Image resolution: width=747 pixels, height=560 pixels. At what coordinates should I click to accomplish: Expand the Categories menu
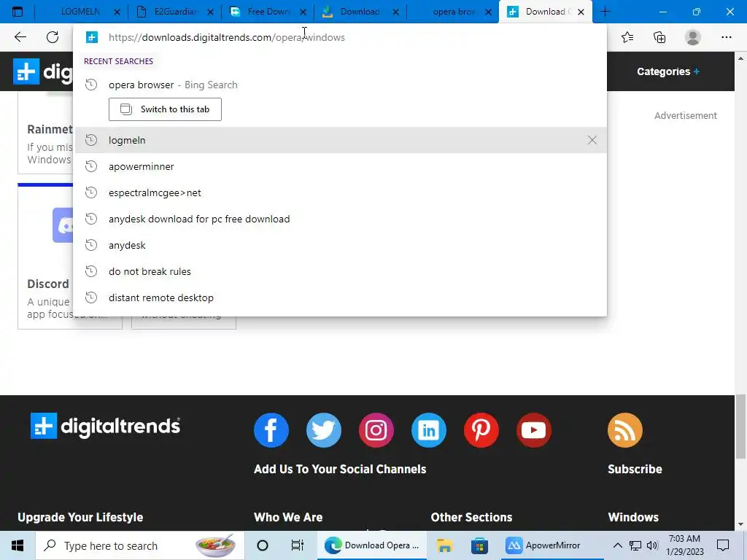tap(667, 71)
